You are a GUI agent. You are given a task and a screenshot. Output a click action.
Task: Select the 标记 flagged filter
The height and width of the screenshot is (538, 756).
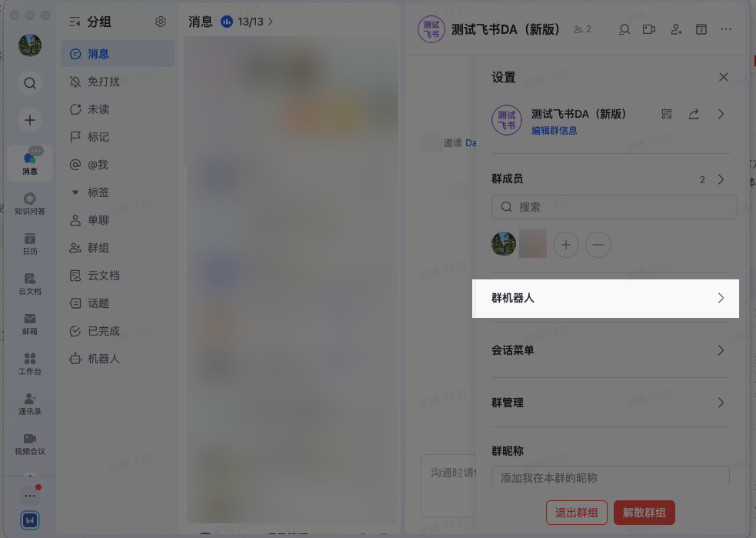[118, 137]
